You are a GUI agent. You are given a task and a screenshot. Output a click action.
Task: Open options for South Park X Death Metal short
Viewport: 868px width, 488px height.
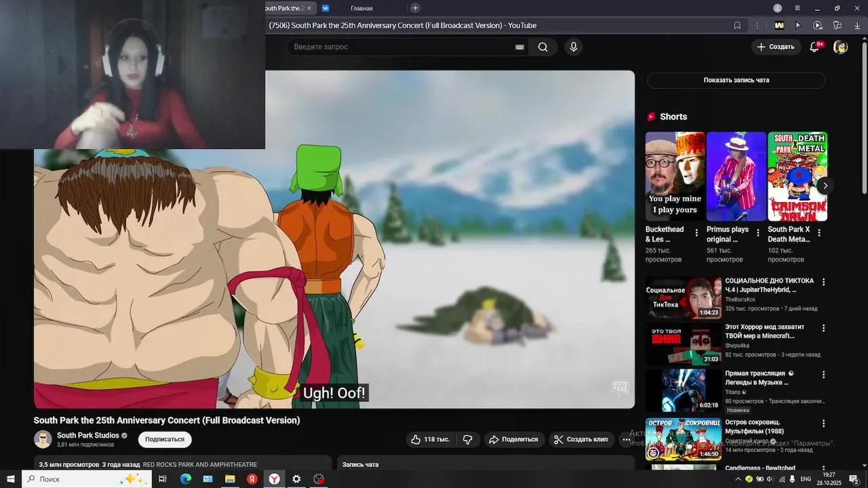818,232
